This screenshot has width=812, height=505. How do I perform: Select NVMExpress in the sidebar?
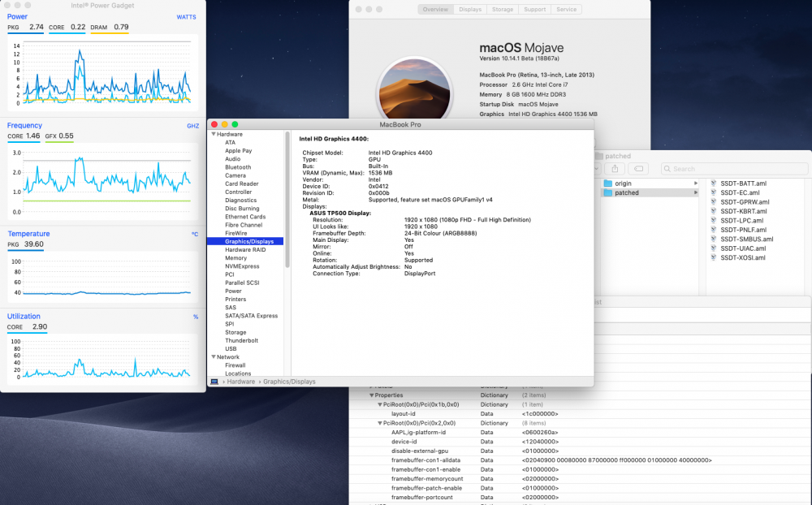coord(242,266)
